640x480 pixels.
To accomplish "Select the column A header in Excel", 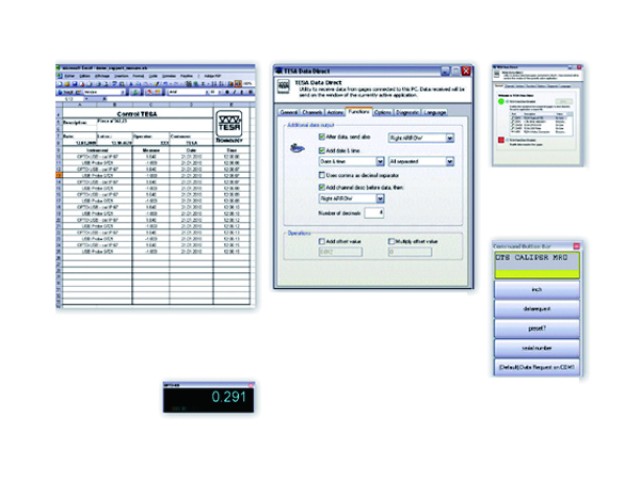I will pos(80,105).
